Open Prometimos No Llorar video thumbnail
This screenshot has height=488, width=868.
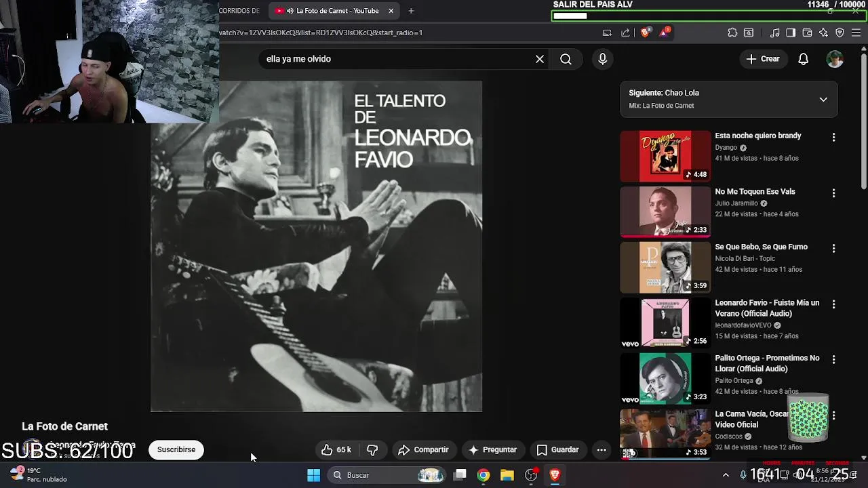pyautogui.click(x=665, y=379)
